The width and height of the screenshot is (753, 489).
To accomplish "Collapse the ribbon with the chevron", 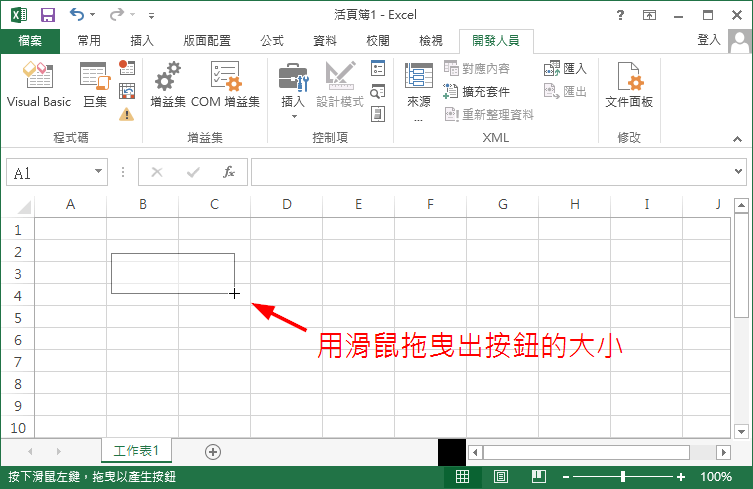I will [x=737, y=139].
